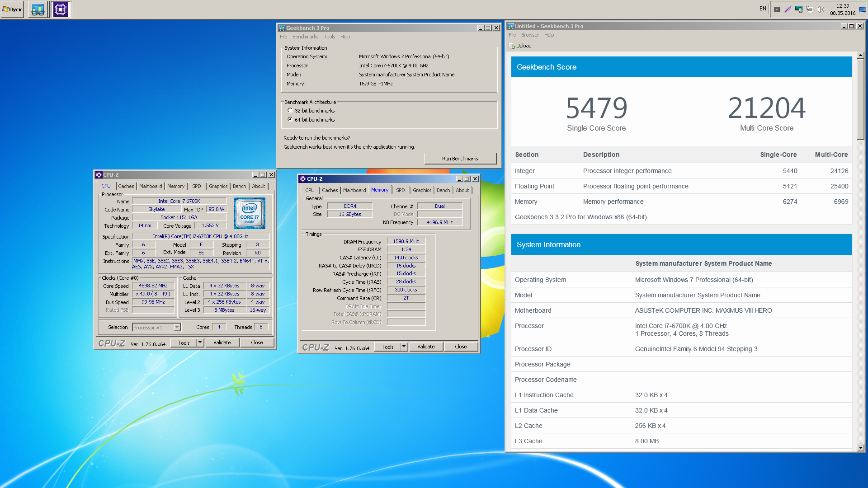This screenshot has width=868, height=488.
Task: Click scrollbar down arrow in results window
Action: (861, 448)
